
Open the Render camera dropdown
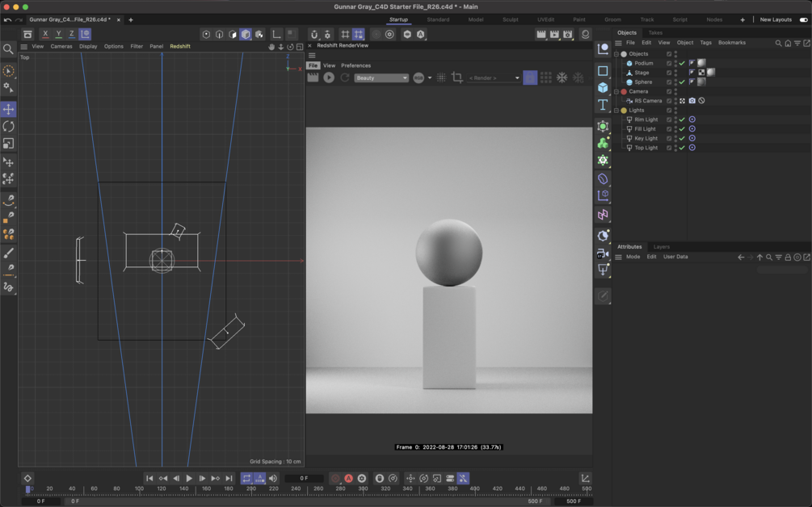(494, 78)
